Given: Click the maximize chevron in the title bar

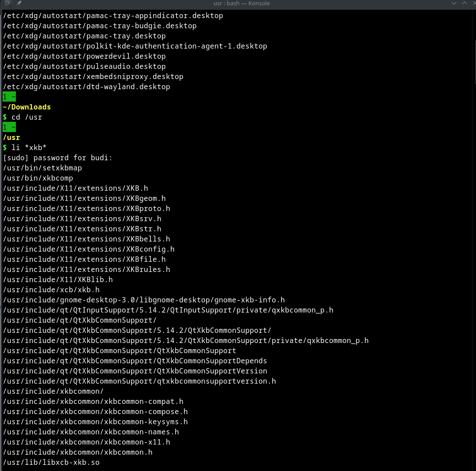Looking at the screenshot, I should point(464,3).
